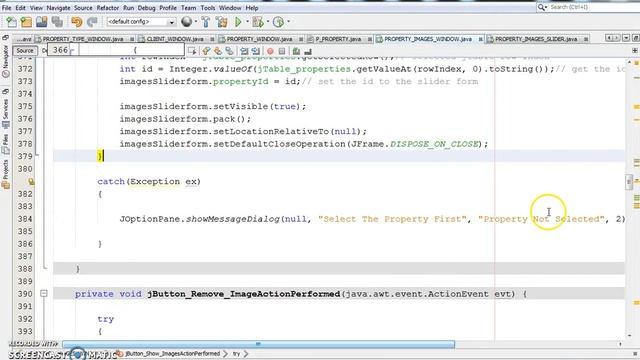Image resolution: width=640 pixels, height=360 pixels.
Task: Click the Debug Project icon
Action: pos(258,22)
